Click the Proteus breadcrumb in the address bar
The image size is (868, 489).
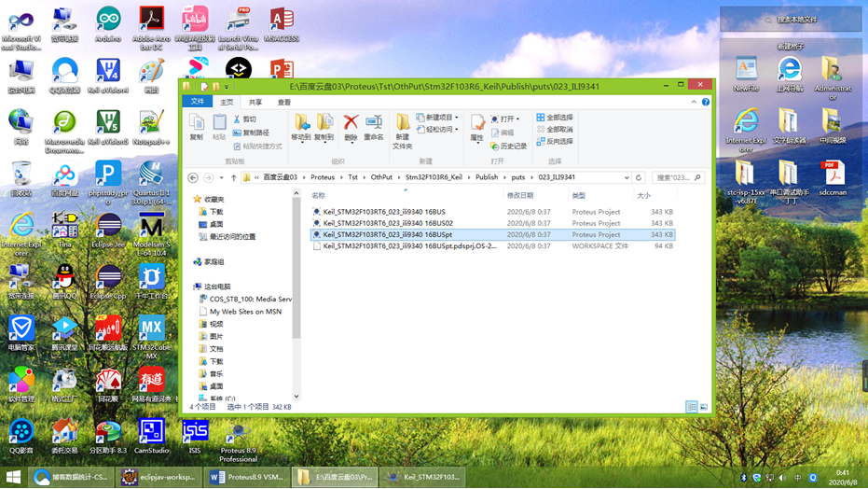(x=323, y=177)
